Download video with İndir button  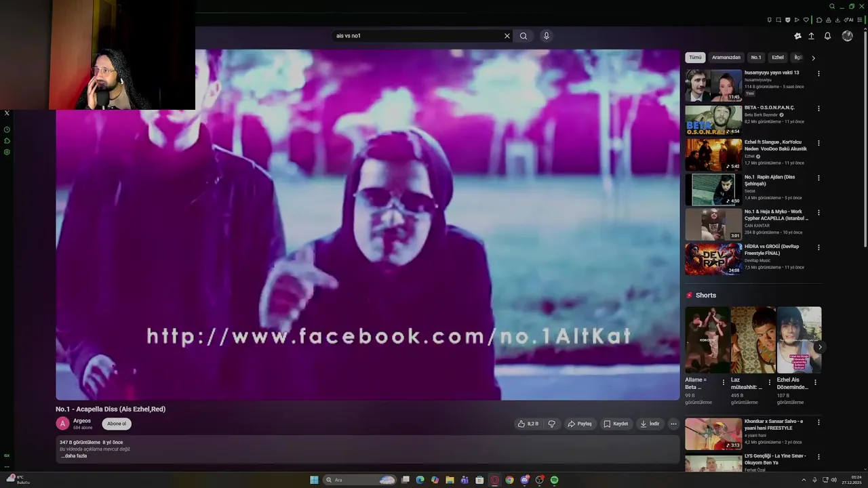[x=650, y=424]
